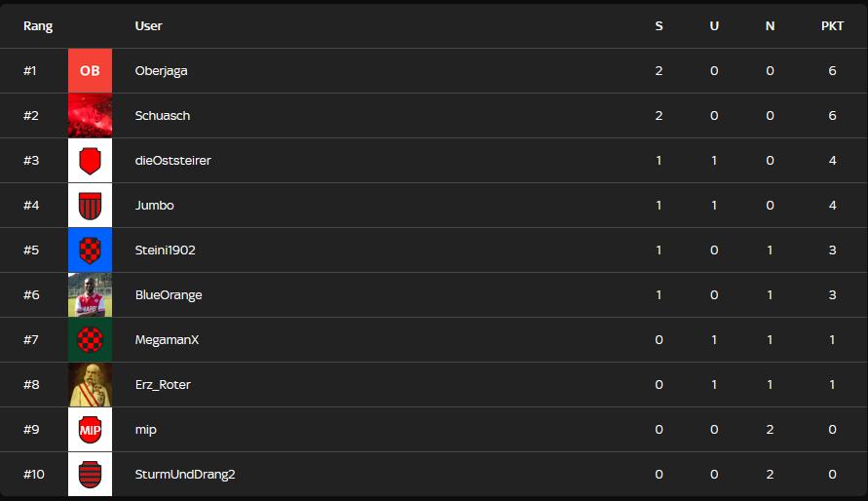Open Steini1902's checkered shield on blue
Screen dimensions: 868x501
pyautogui.click(x=90, y=250)
